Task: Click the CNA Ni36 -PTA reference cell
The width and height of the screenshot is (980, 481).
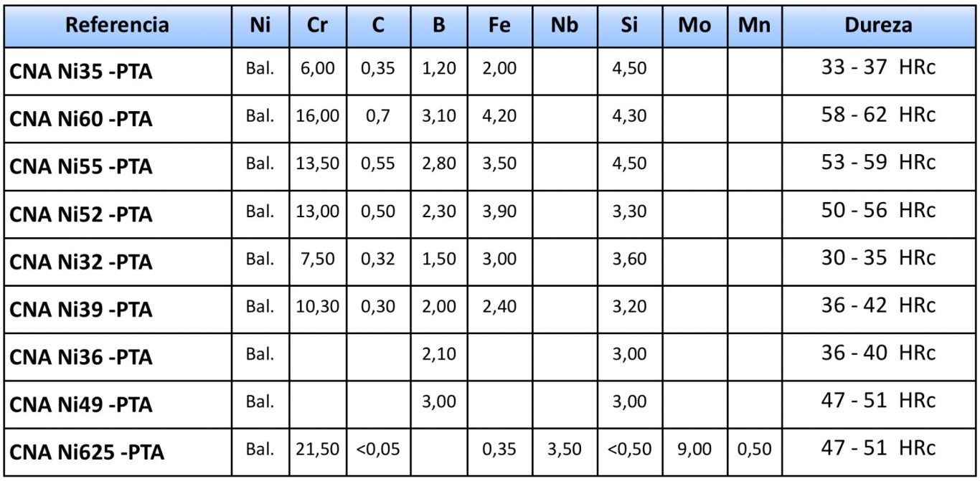Action: pos(118,356)
